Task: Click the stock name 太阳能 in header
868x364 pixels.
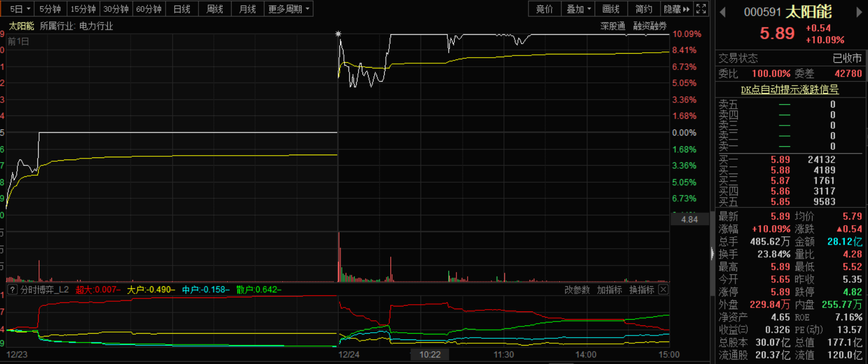Action: (x=809, y=12)
